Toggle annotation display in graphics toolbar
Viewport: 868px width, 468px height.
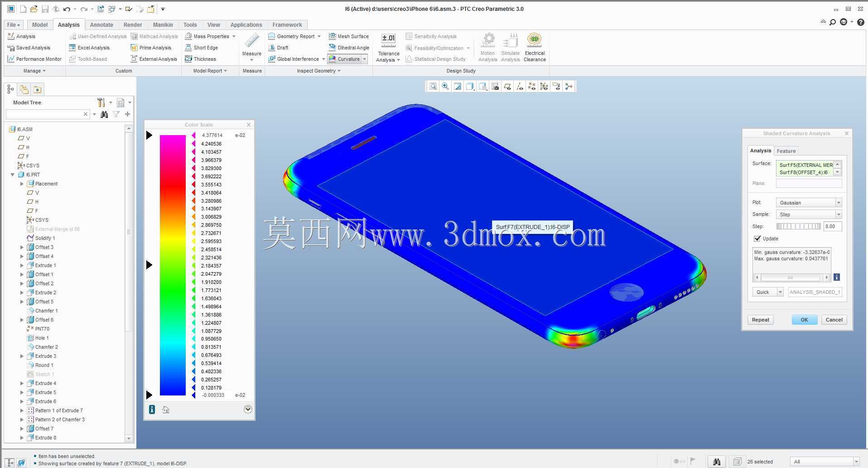pyautogui.click(x=556, y=86)
